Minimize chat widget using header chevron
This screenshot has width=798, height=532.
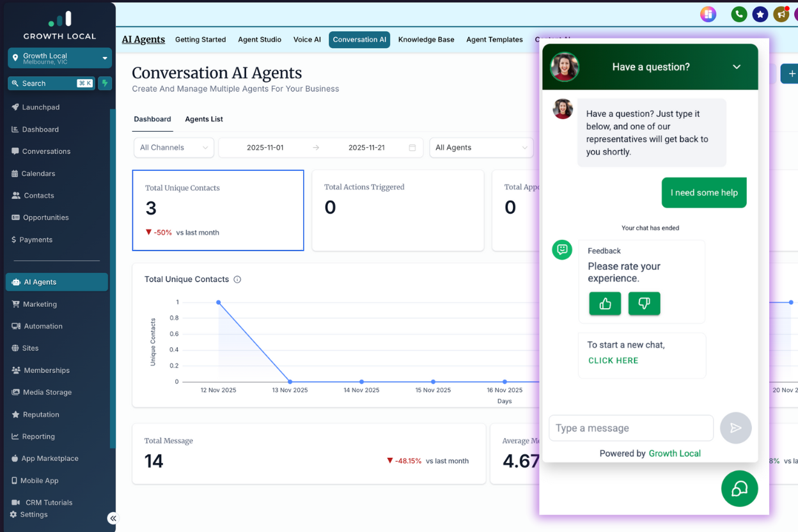[x=737, y=67]
